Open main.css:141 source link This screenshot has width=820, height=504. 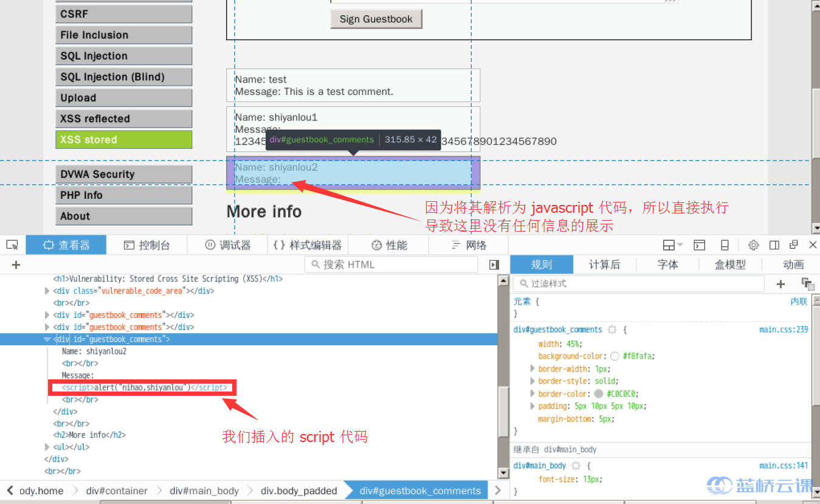pos(784,466)
